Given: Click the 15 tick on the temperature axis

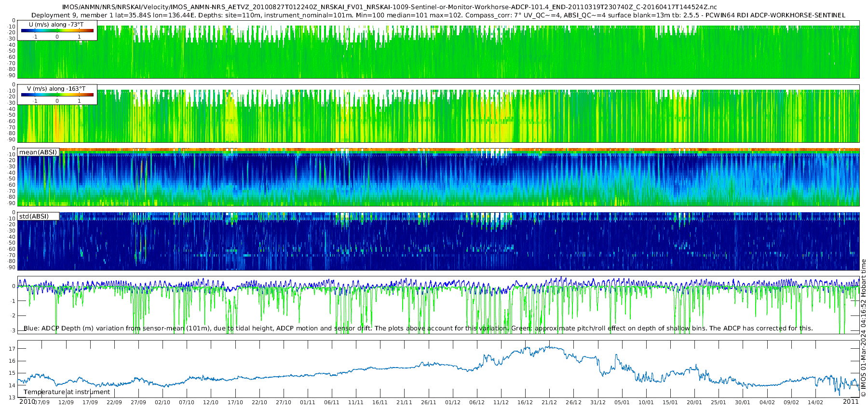Looking at the screenshot, I should point(12,373).
